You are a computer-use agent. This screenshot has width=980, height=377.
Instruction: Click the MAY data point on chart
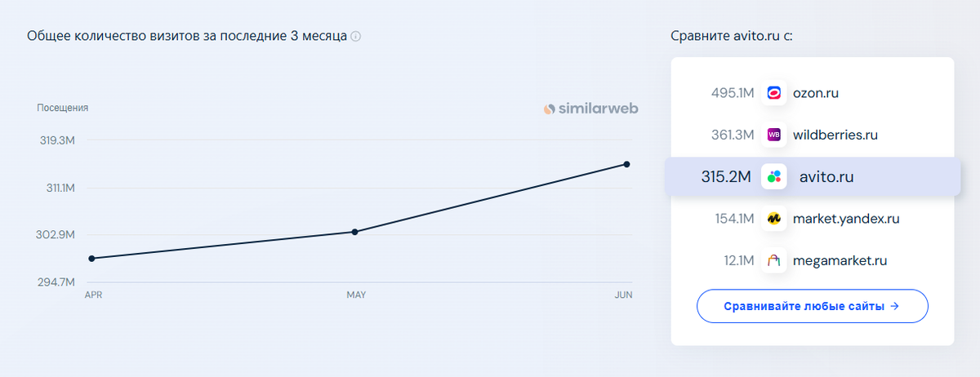click(354, 232)
